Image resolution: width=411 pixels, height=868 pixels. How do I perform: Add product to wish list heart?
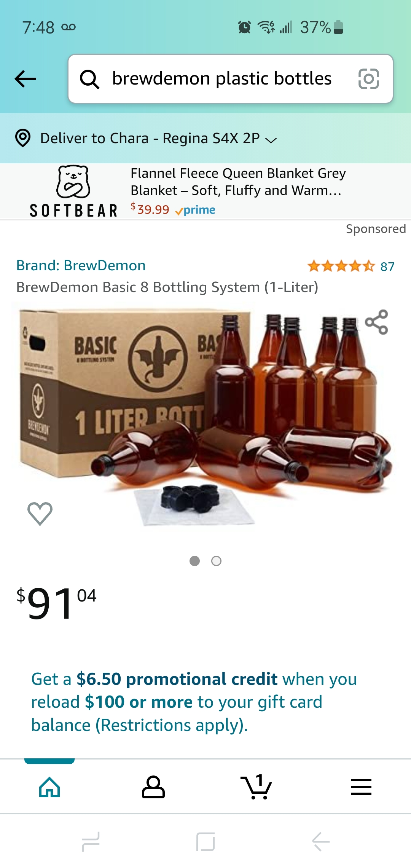tap(40, 514)
